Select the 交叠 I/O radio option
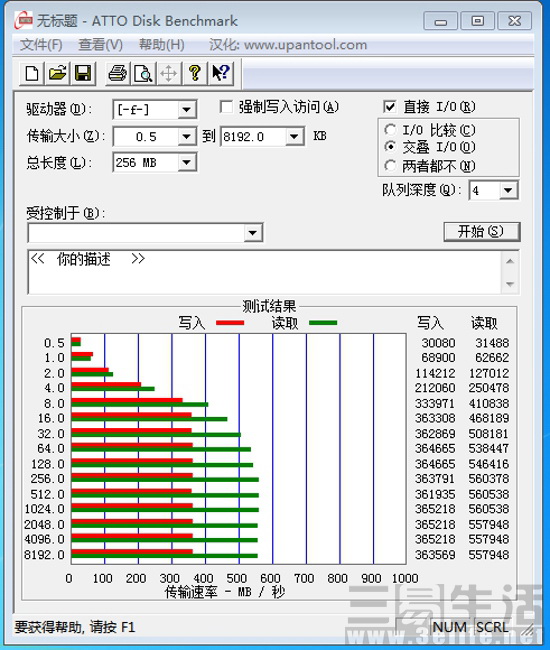 [390, 147]
